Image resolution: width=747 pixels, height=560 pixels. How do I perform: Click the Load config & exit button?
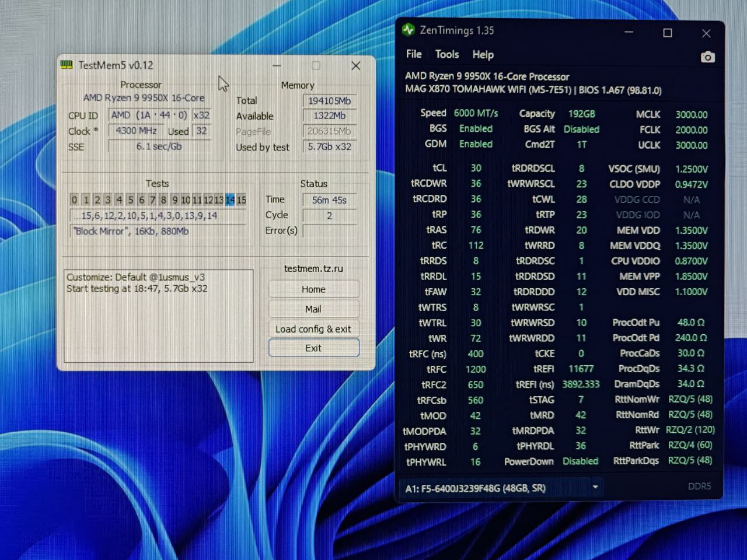tap(313, 329)
